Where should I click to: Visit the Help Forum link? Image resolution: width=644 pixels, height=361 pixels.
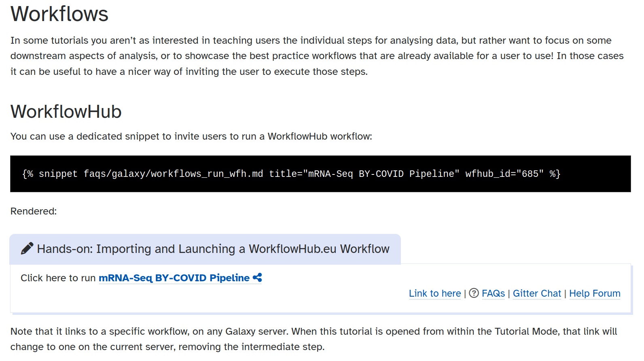(595, 293)
